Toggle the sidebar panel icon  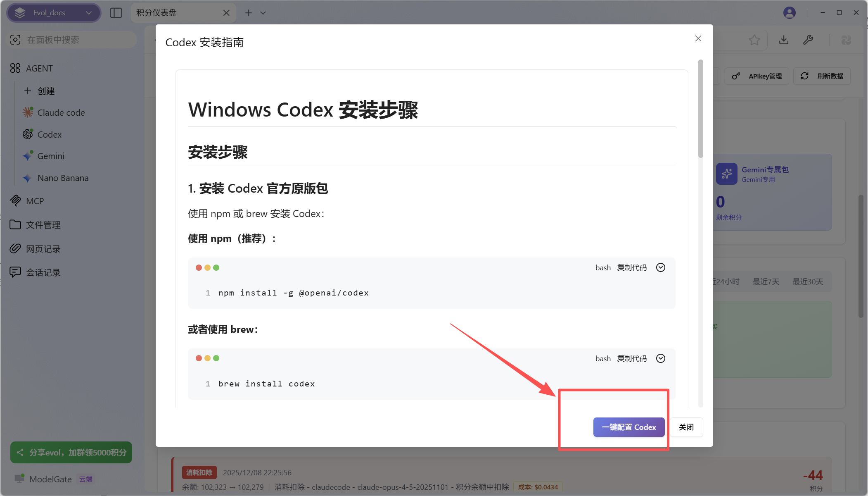tap(116, 13)
